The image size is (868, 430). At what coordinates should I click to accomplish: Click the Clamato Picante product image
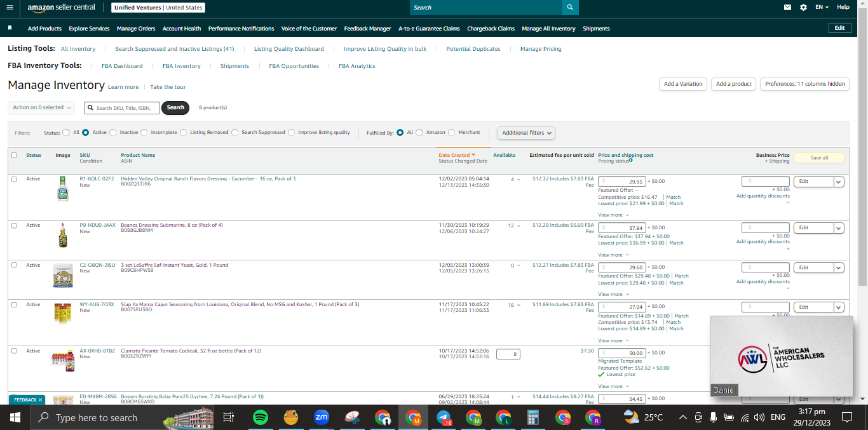point(62,360)
